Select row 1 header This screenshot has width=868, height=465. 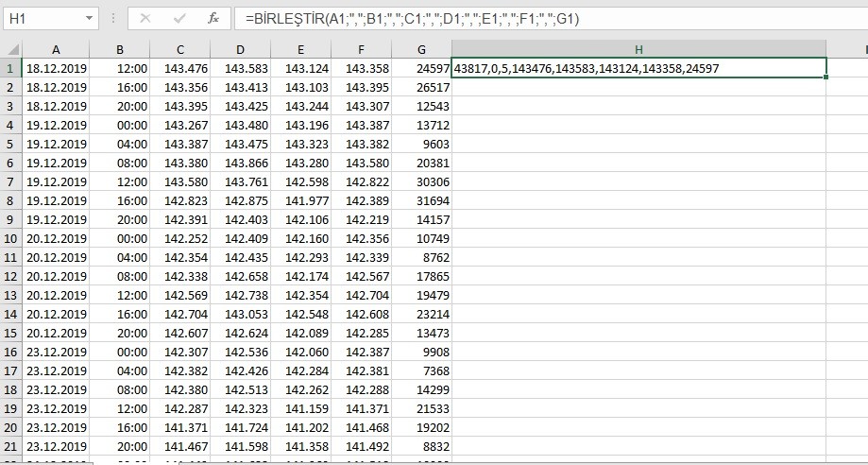point(11,68)
